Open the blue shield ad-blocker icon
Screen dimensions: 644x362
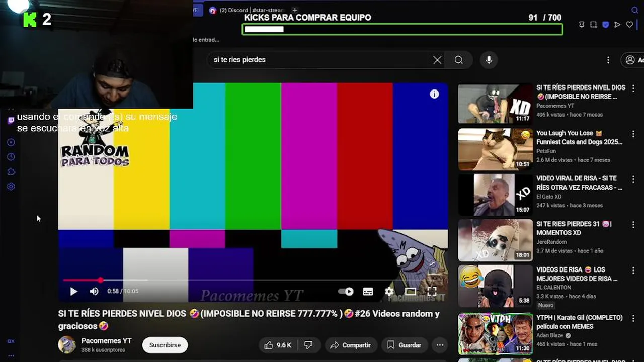606,25
